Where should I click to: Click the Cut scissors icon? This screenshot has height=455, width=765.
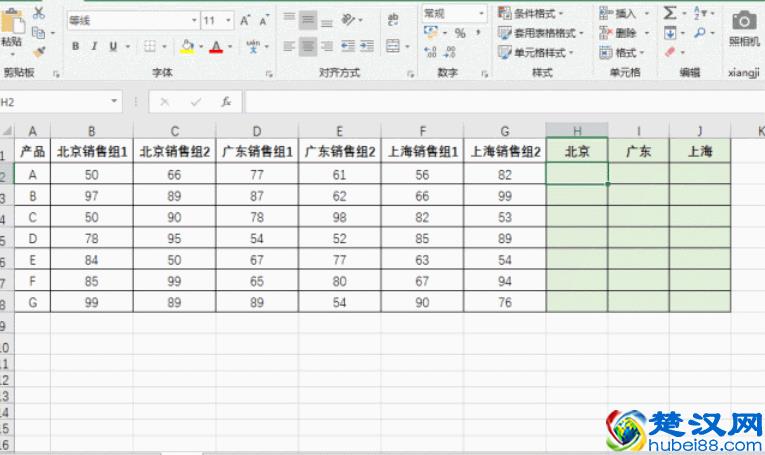(39, 13)
